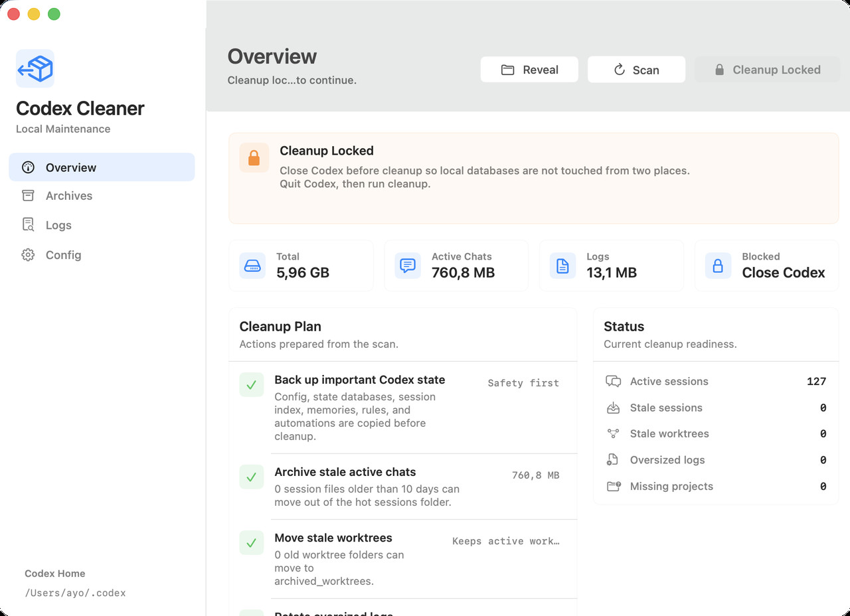Screen dimensions: 850x616
Task: Click the Missing projects folder icon
Action: (x=614, y=486)
